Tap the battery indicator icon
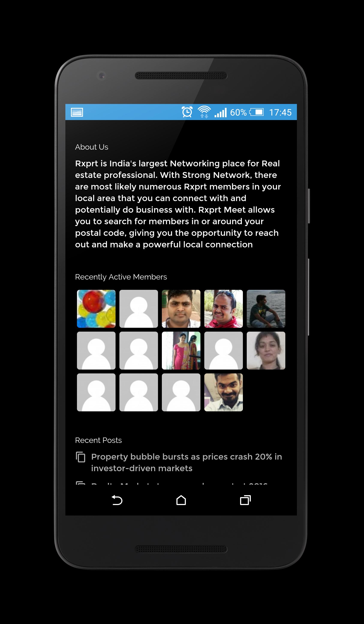The height and width of the screenshot is (624, 364). 257,112
